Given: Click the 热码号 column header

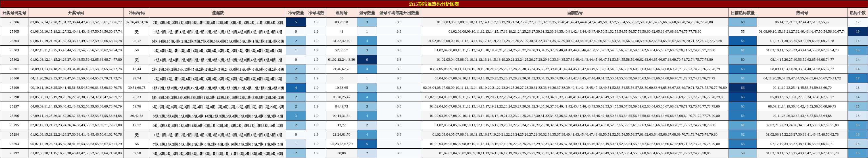Looking at the screenshot, I should pyautogui.click(x=802, y=13).
